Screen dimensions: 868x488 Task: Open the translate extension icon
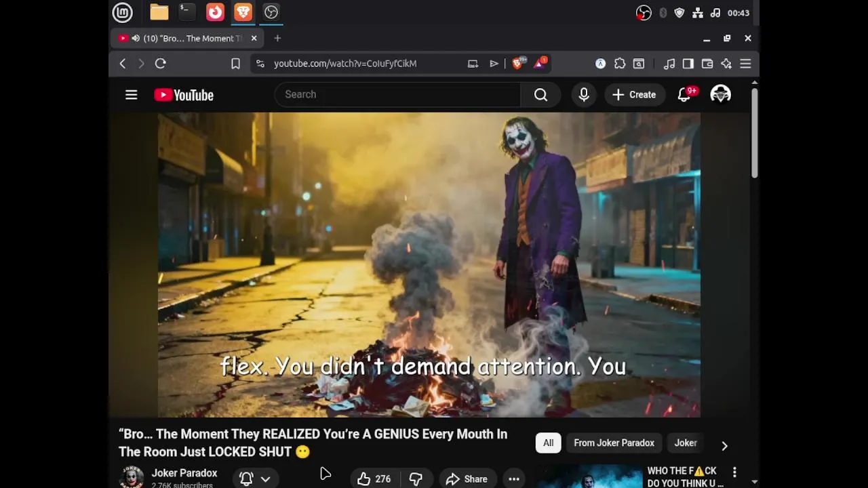tap(600, 63)
